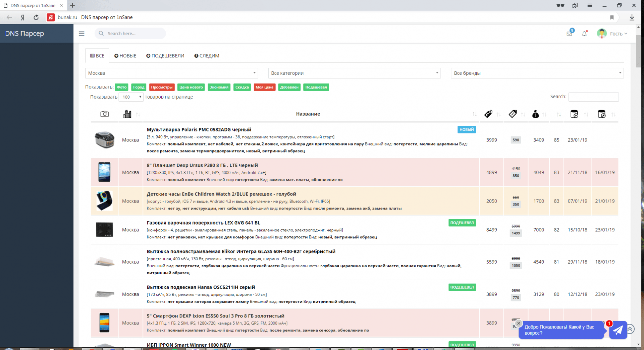Switch to the НОВЫЕ tab
This screenshot has height=350, width=644.
coord(125,56)
